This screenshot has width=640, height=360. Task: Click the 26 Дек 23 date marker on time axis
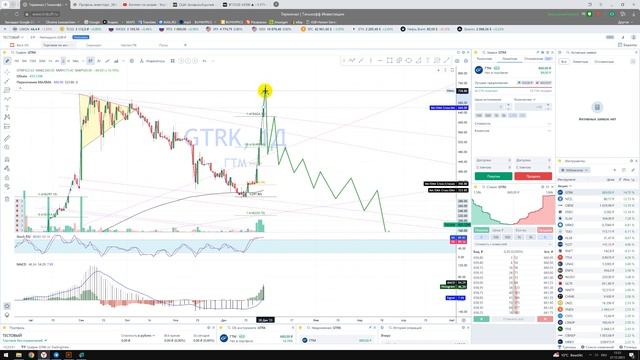pos(265,320)
